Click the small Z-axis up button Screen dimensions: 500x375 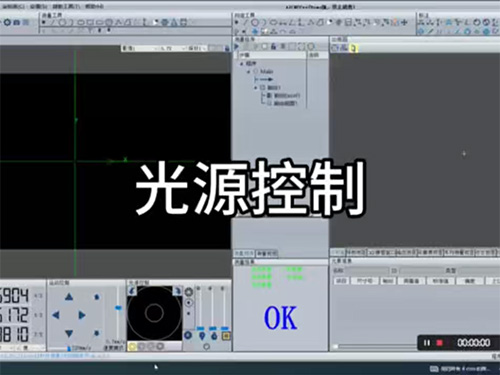pyautogui.click(x=97, y=296)
